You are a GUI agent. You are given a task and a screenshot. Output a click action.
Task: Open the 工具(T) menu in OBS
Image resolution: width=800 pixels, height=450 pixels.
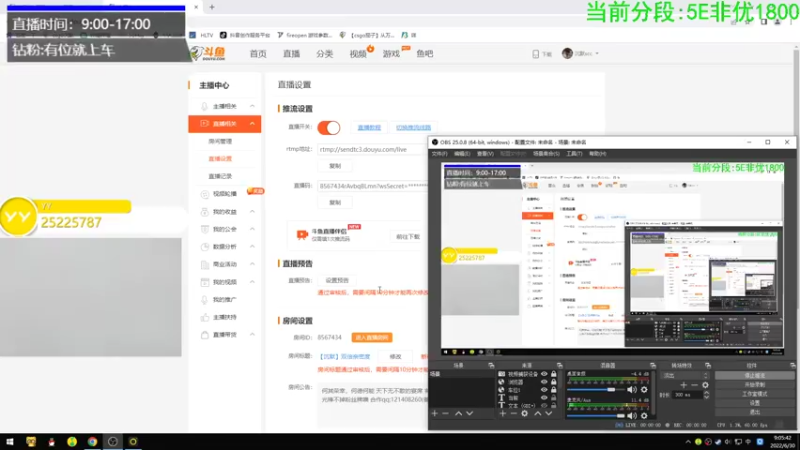coord(574,154)
